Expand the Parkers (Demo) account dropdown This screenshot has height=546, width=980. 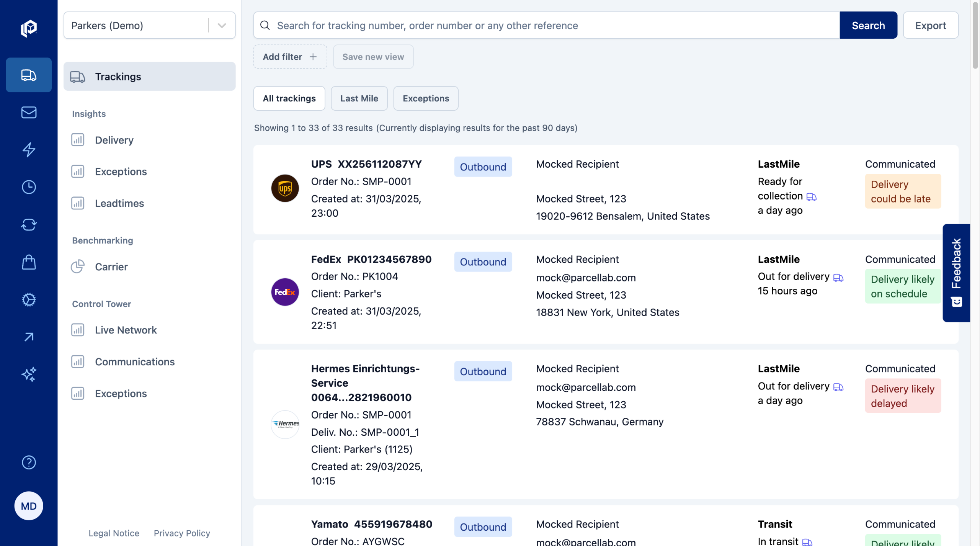pyautogui.click(x=222, y=26)
